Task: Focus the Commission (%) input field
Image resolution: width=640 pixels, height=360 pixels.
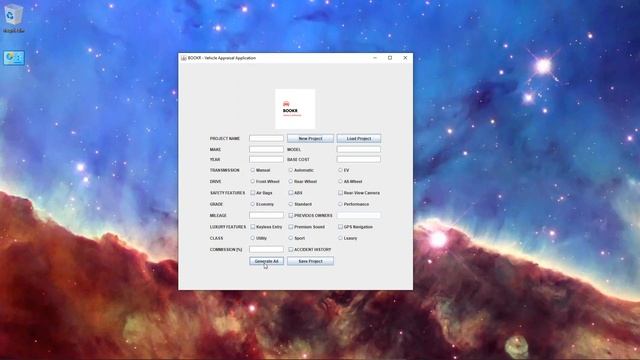Action: [x=266, y=249]
